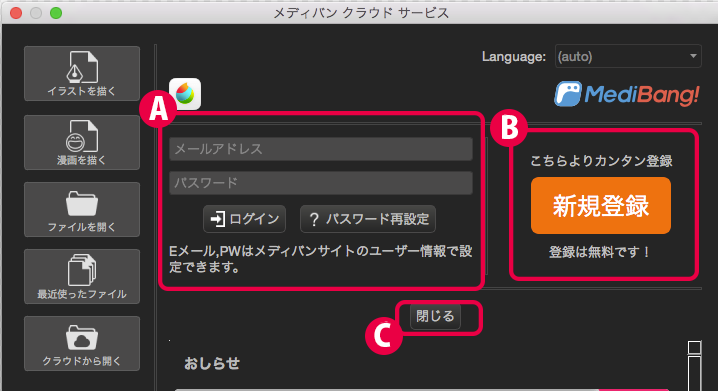Image resolution: width=718 pixels, height=391 pixels.
Task: Click the orange 新規登録 register button
Action: [x=601, y=206]
